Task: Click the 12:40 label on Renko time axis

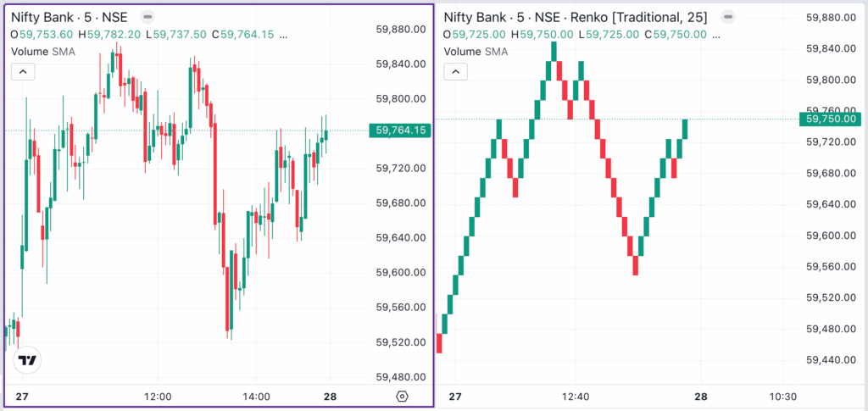Action: (575, 397)
